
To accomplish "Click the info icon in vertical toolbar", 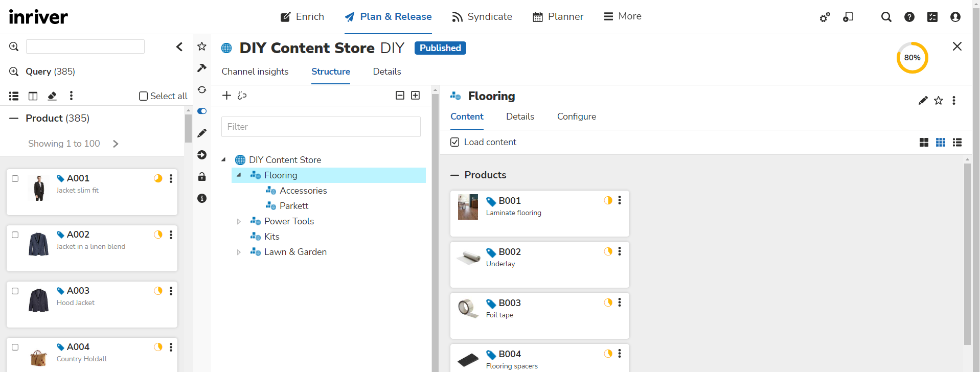I will pyautogui.click(x=202, y=198).
